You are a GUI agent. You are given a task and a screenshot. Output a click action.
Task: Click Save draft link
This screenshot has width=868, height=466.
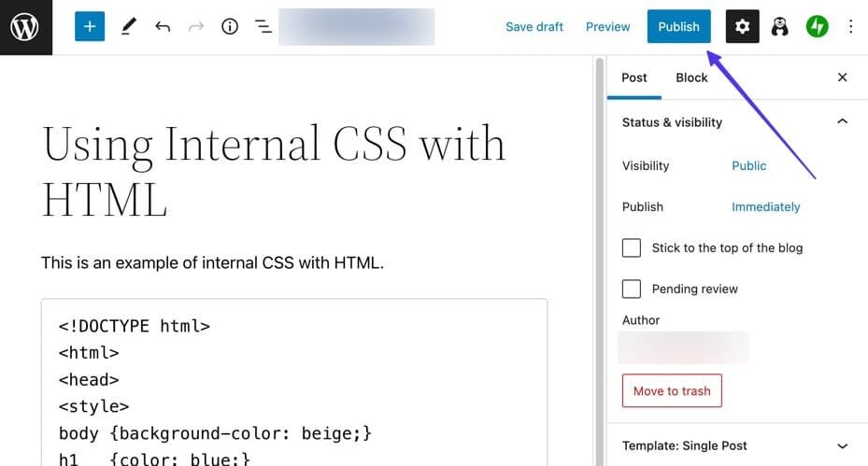point(534,27)
